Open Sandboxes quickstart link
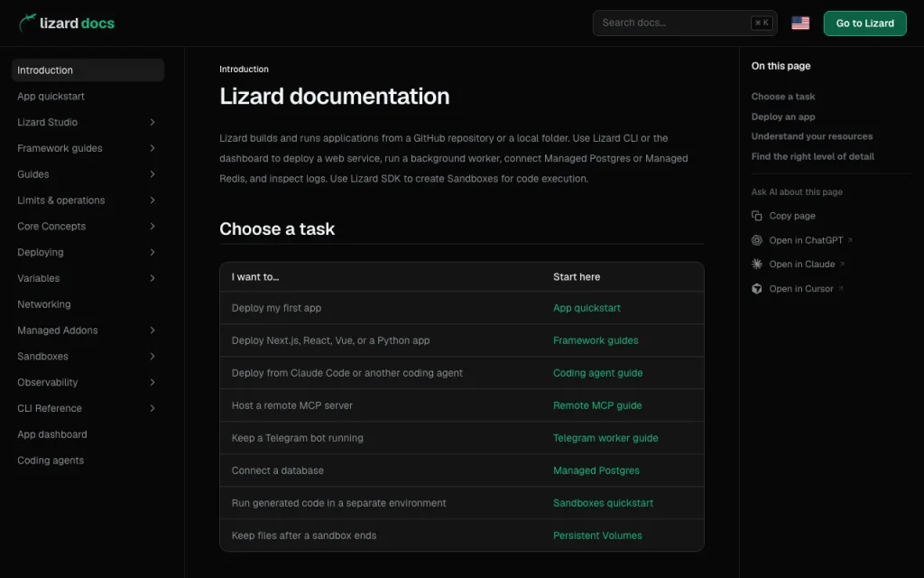924x578 pixels. [603, 502]
